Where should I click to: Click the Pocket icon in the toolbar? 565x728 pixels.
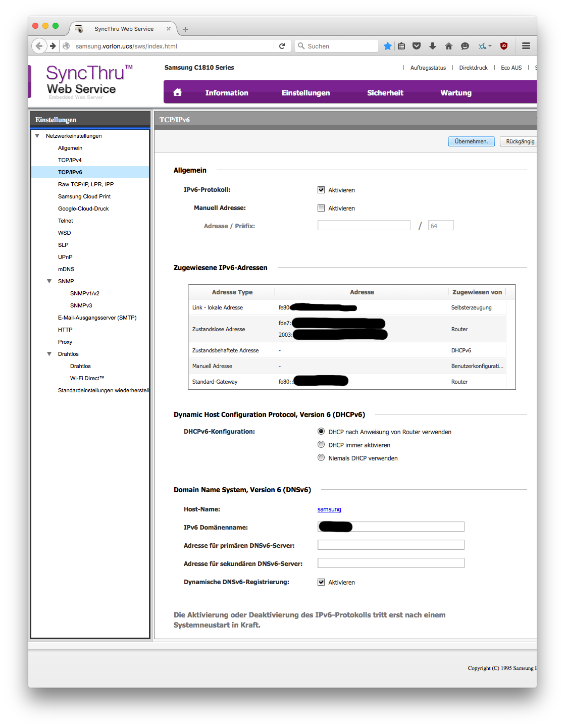tap(417, 46)
